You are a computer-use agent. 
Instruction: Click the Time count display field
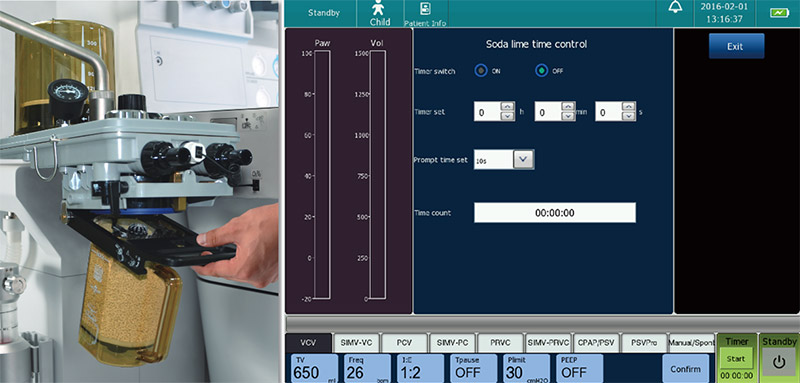click(555, 213)
